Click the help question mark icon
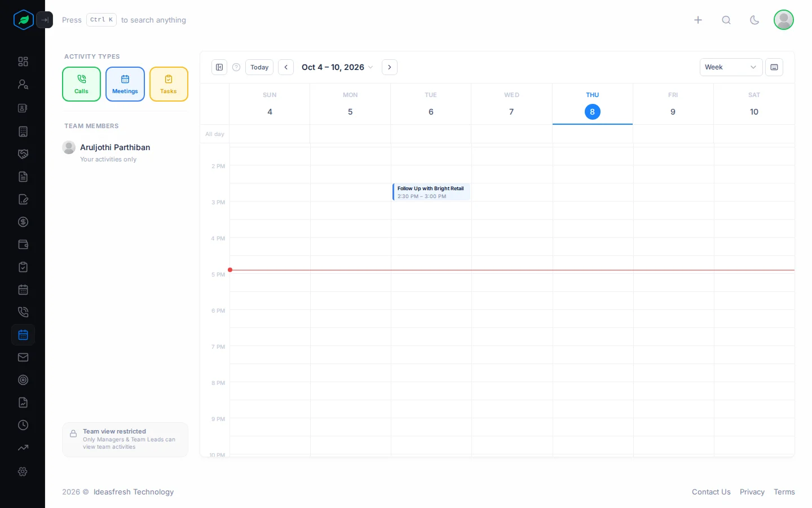The height and width of the screenshot is (508, 812). pos(236,67)
